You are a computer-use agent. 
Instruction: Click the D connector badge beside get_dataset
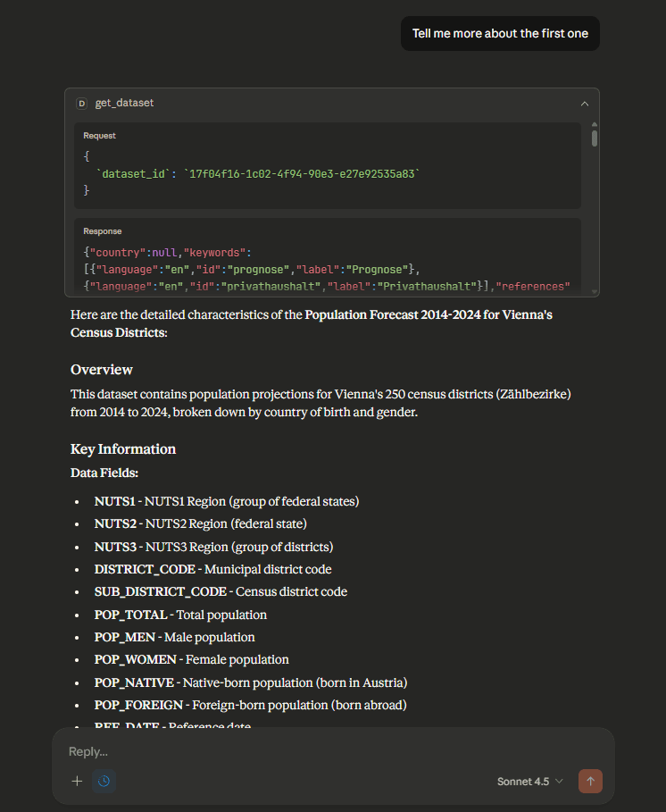(81, 103)
